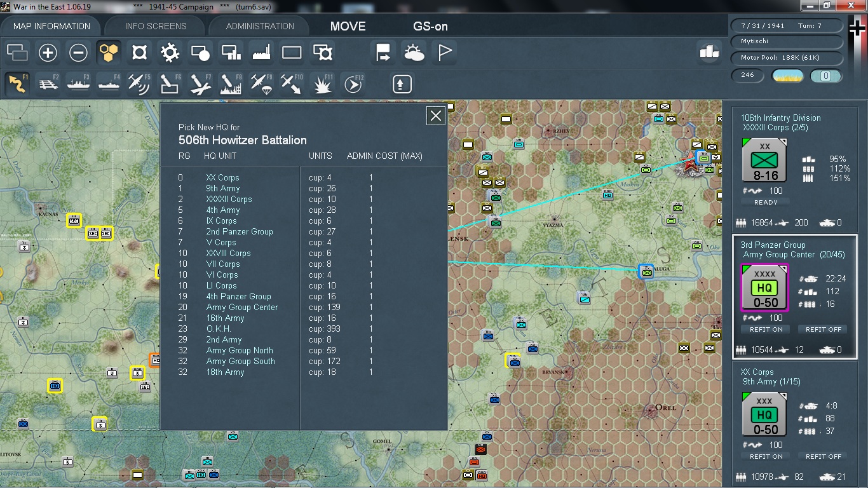The image size is (868, 488).
Task: Pick Army Group Center from HQ list
Action: coord(242,307)
